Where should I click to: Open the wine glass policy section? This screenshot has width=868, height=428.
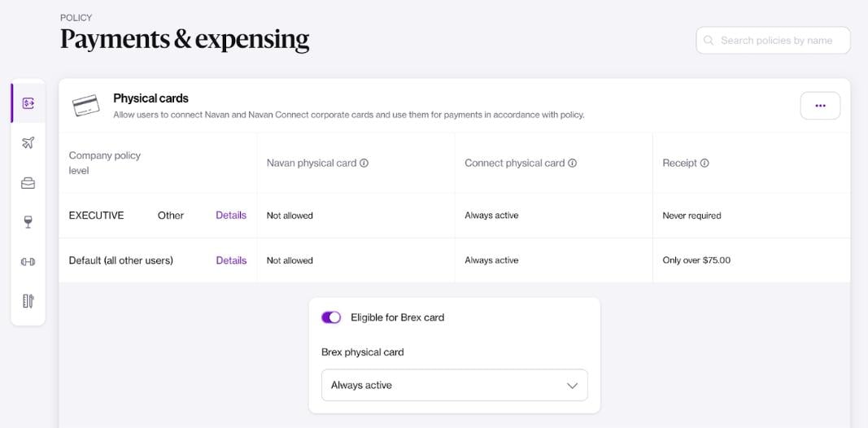(28, 222)
